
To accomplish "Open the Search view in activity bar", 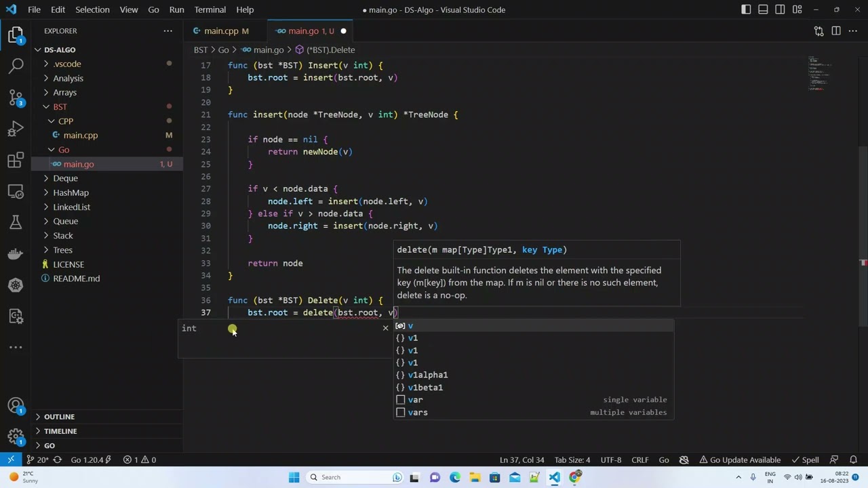I will [16, 66].
